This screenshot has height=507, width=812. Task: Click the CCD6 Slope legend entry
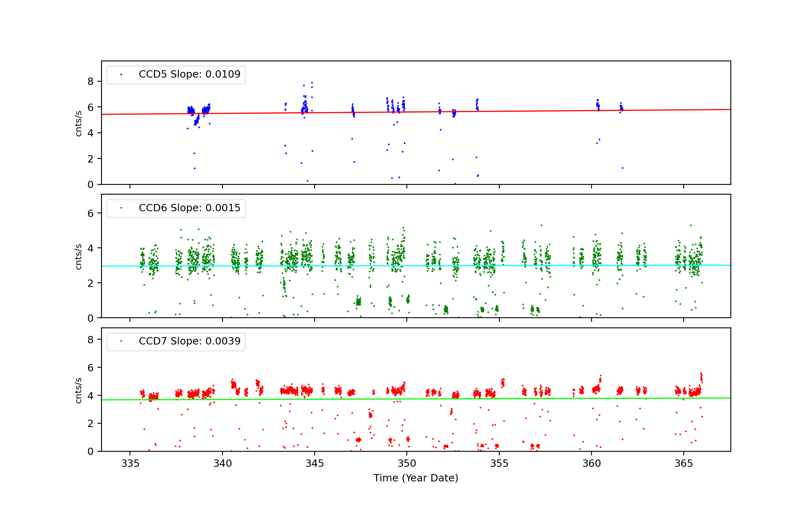[x=189, y=208]
